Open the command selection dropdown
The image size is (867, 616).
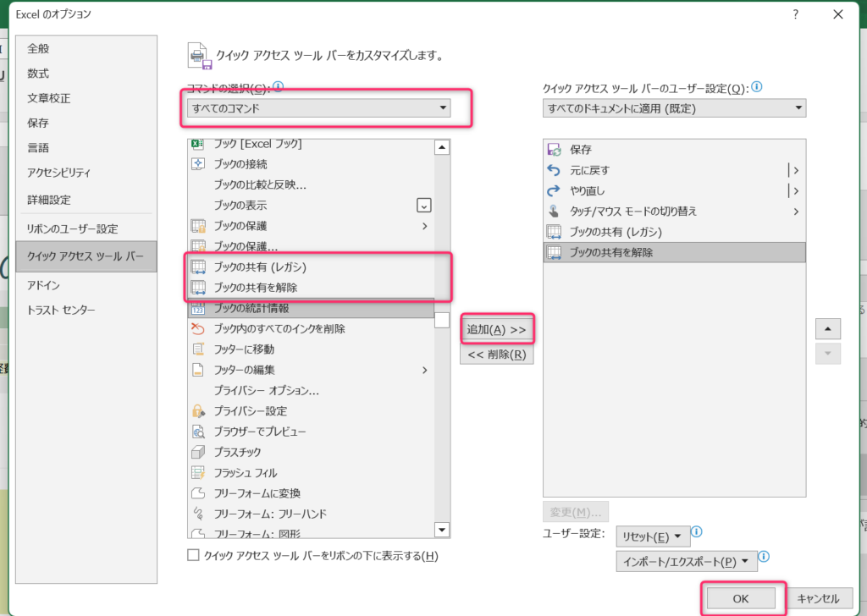pyautogui.click(x=318, y=108)
